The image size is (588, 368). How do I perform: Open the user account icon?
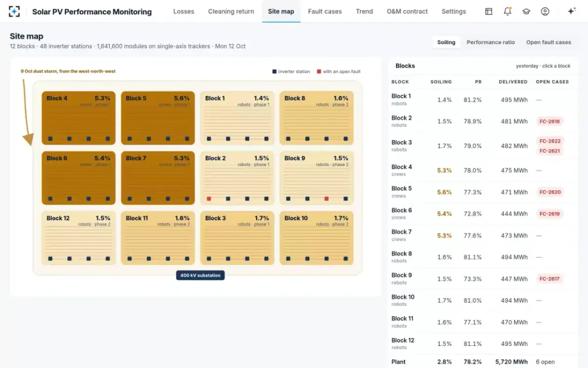tap(545, 11)
